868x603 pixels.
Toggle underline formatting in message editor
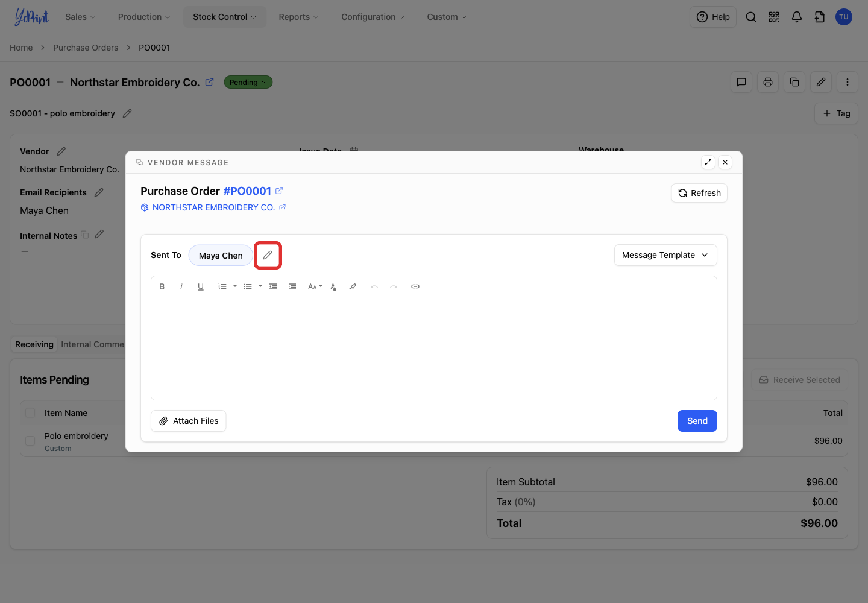pos(201,286)
